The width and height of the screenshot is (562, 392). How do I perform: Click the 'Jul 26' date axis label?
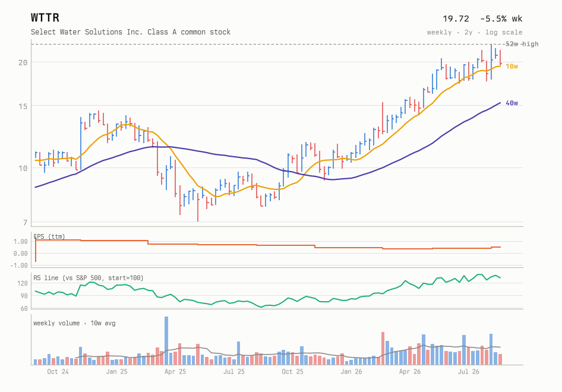[469, 372]
